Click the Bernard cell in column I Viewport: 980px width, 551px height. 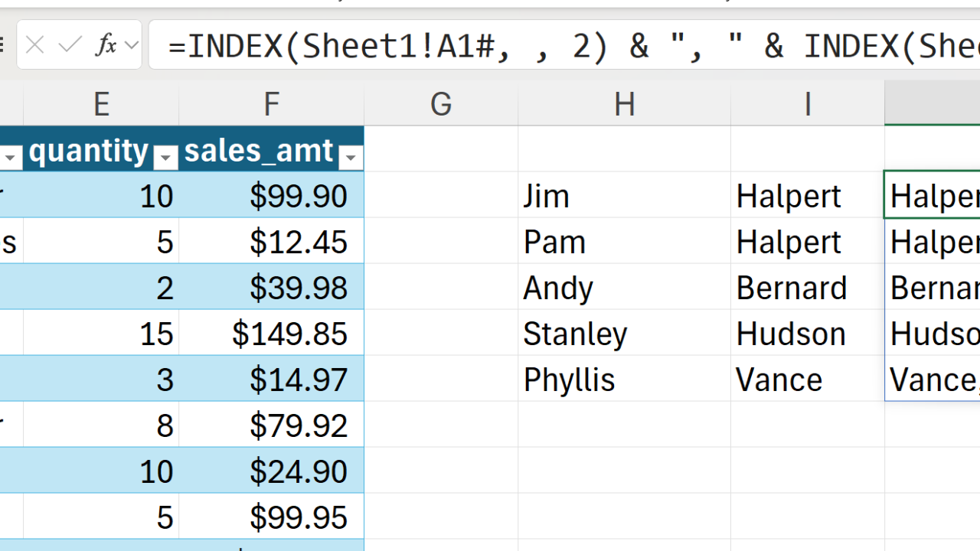(807, 288)
